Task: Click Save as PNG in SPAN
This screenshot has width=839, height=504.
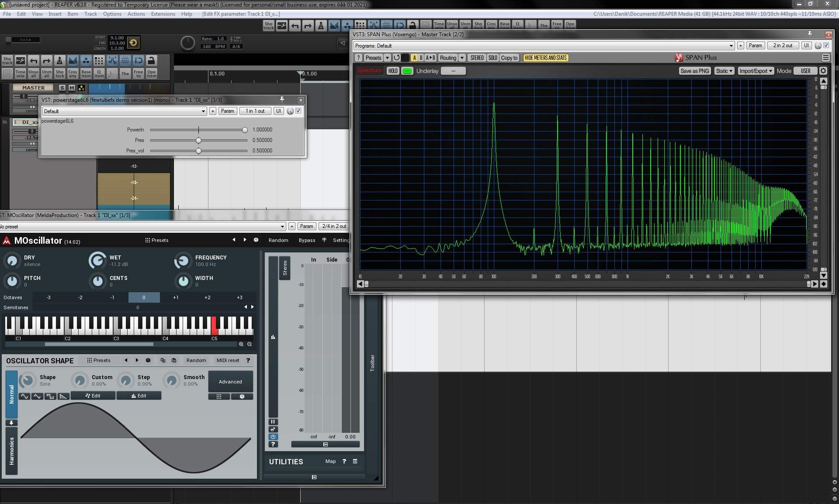Action: 695,71
